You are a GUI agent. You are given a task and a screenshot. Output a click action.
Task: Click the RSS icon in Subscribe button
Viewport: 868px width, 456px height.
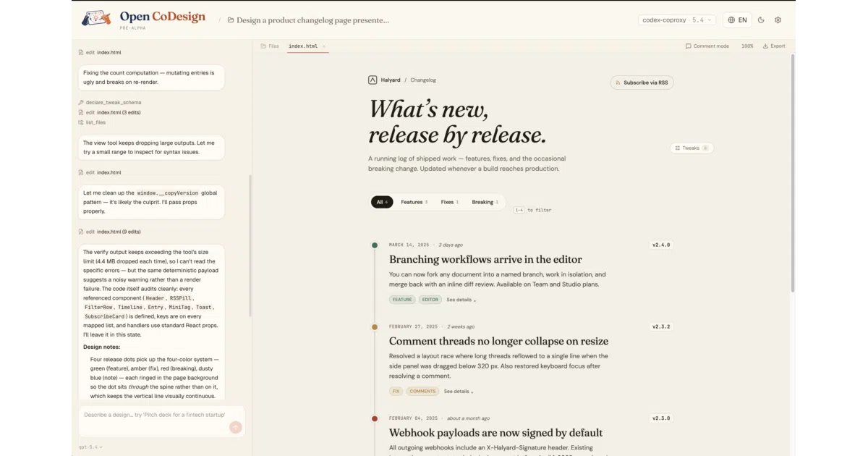pos(617,83)
